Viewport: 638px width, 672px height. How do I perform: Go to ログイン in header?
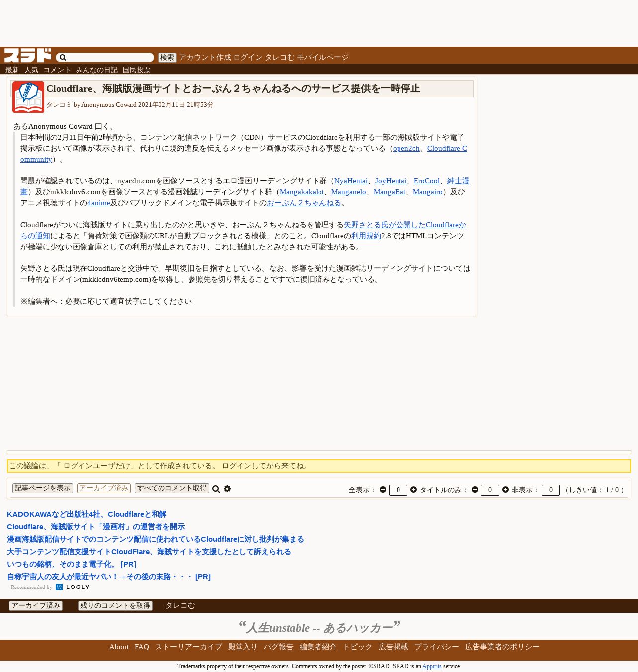248,58
